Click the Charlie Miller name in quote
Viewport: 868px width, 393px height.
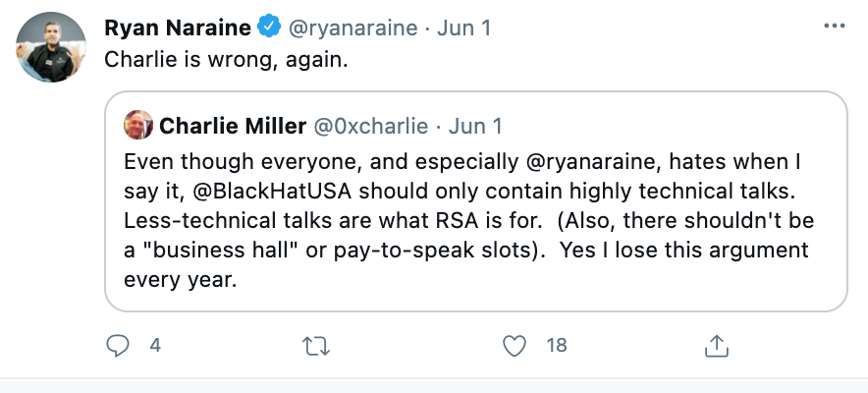click(x=230, y=126)
